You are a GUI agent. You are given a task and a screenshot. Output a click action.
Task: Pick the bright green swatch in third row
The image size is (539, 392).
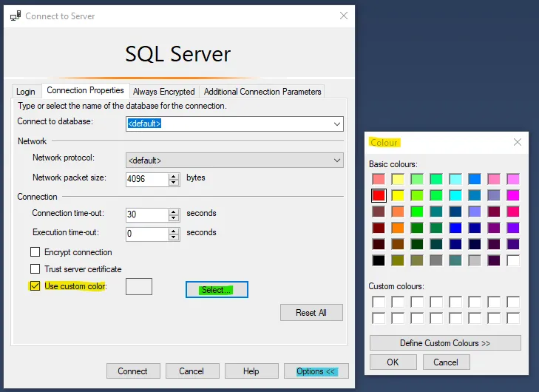pos(417,212)
